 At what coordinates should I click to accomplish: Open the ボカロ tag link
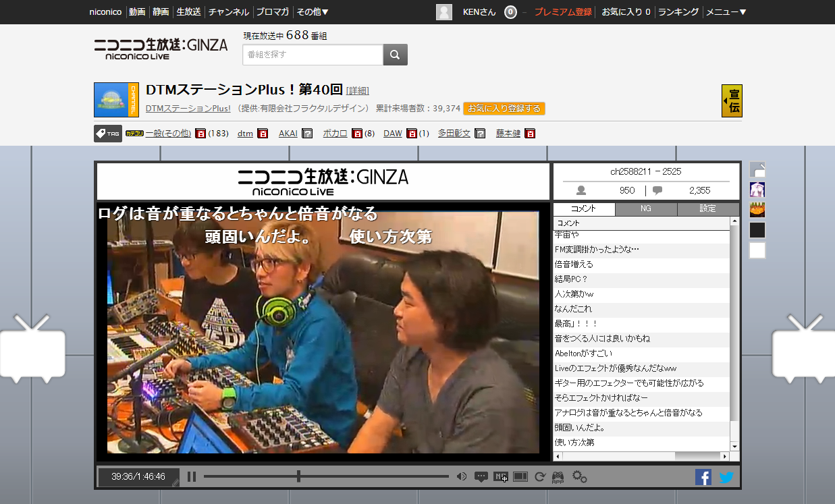point(335,134)
